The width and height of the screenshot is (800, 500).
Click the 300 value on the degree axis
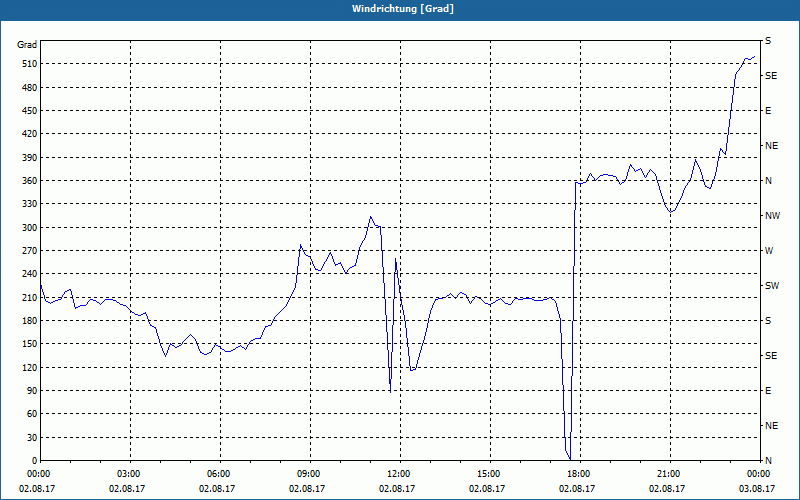pos(29,228)
